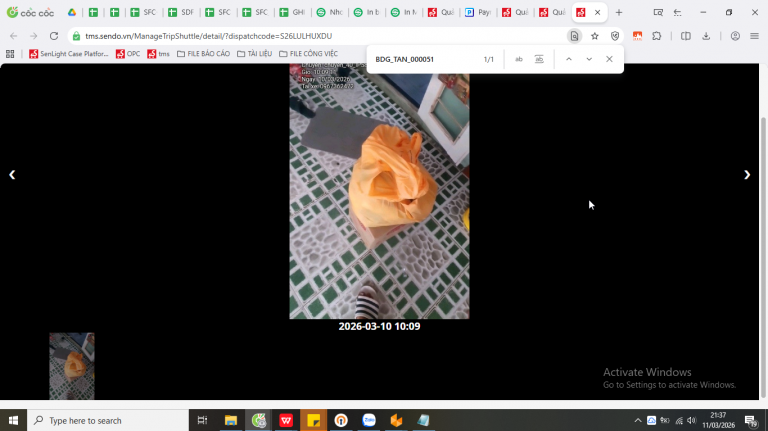The width and height of the screenshot is (768, 431).
Task: Toggle the split view sidebar icon
Action: click(x=686, y=36)
